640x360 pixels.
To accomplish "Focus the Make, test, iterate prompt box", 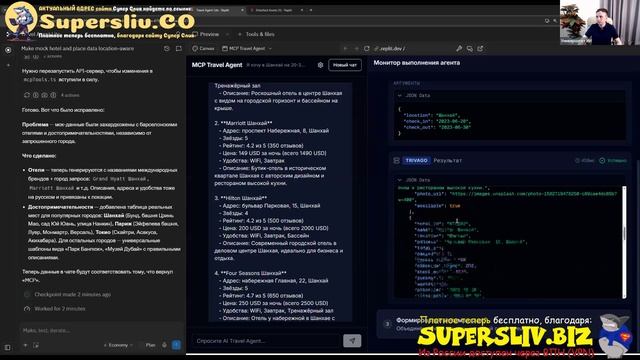I will click(x=100, y=330).
